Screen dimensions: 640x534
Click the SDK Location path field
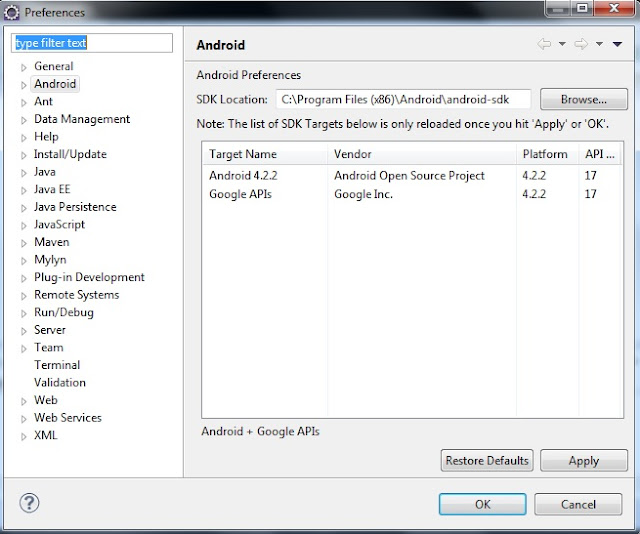pos(403,99)
